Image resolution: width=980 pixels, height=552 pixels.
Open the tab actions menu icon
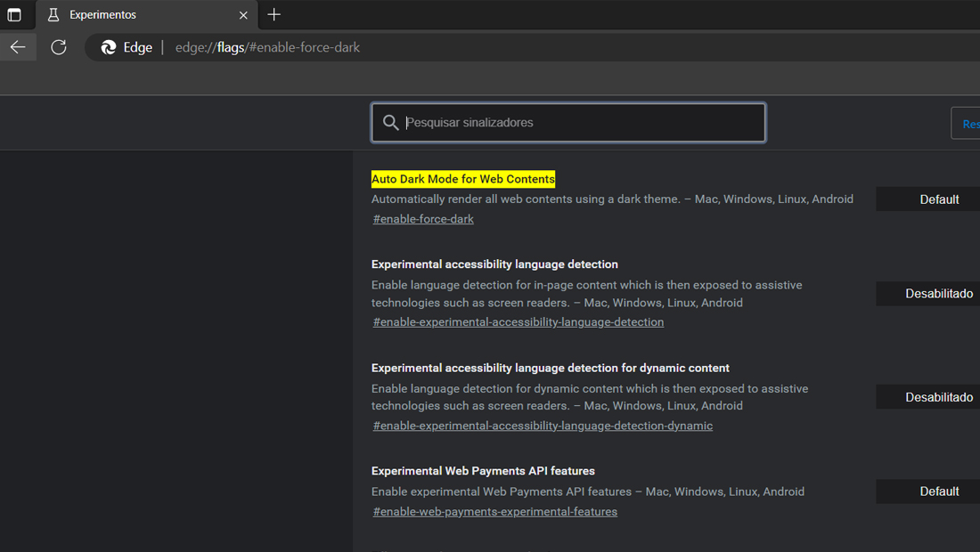click(13, 14)
